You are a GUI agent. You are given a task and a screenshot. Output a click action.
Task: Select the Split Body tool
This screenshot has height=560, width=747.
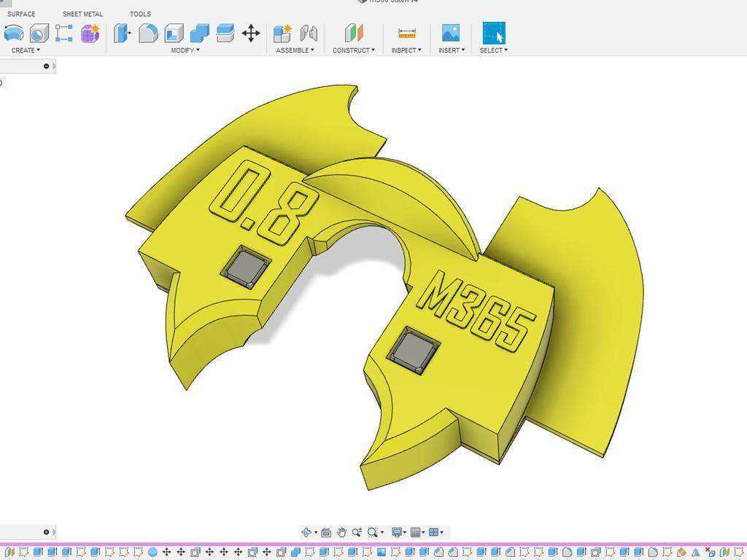(x=225, y=34)
